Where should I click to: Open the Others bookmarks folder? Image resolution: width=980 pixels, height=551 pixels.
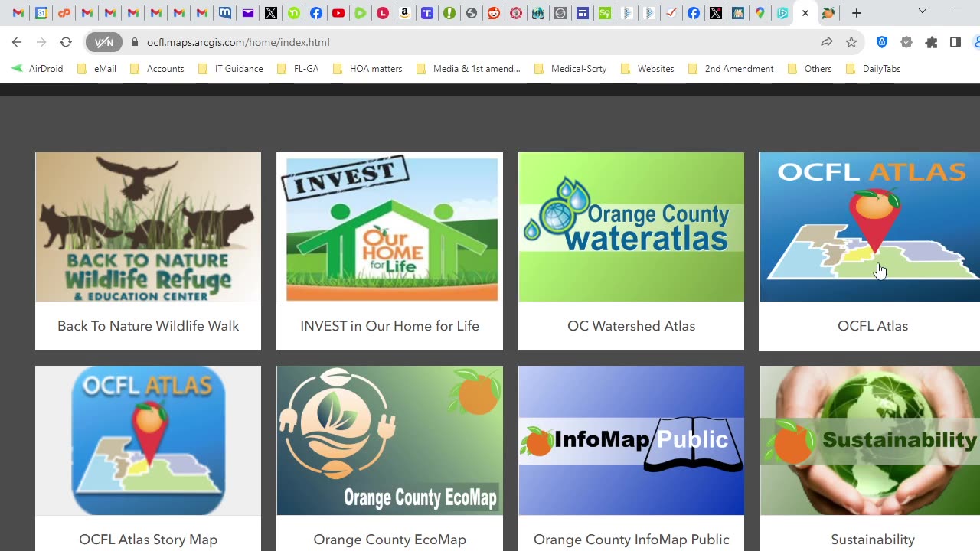tap(809, 69)
